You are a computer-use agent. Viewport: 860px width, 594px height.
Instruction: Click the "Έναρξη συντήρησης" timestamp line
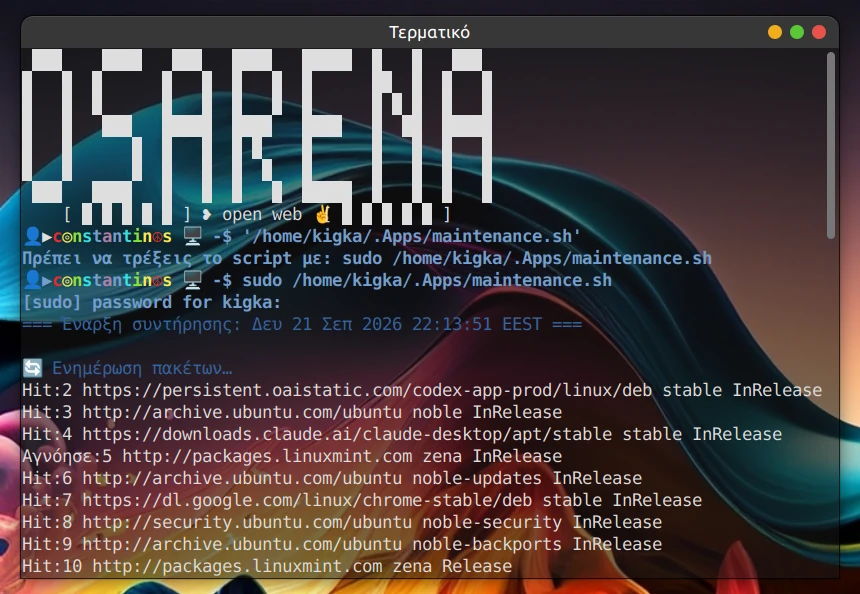pos(302,324)
